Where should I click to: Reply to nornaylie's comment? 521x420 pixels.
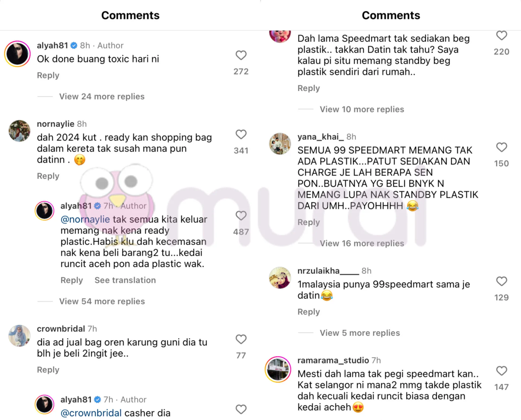(x=48, y=176)
